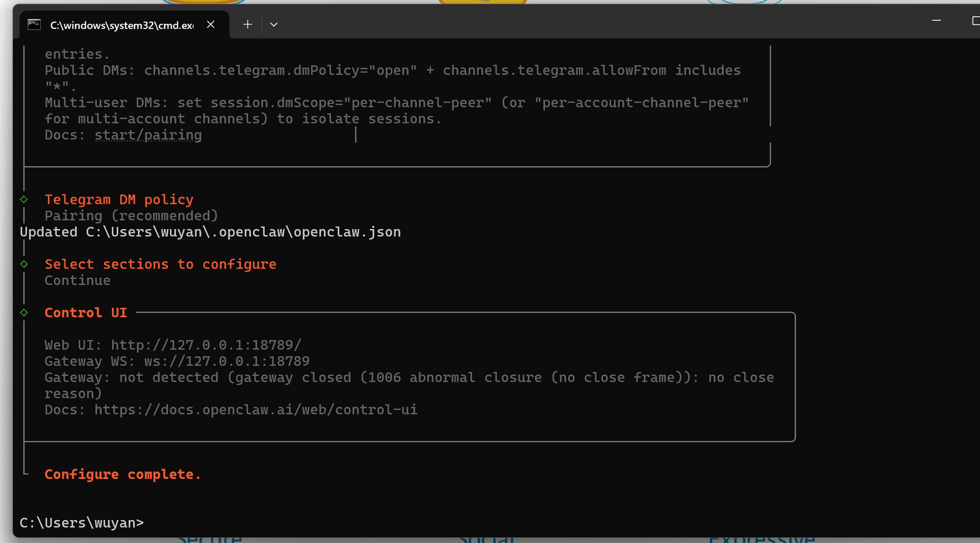Click the Pairing (recommended) option text
This screenshot has width=980, height=543.
tap(131, 216)
